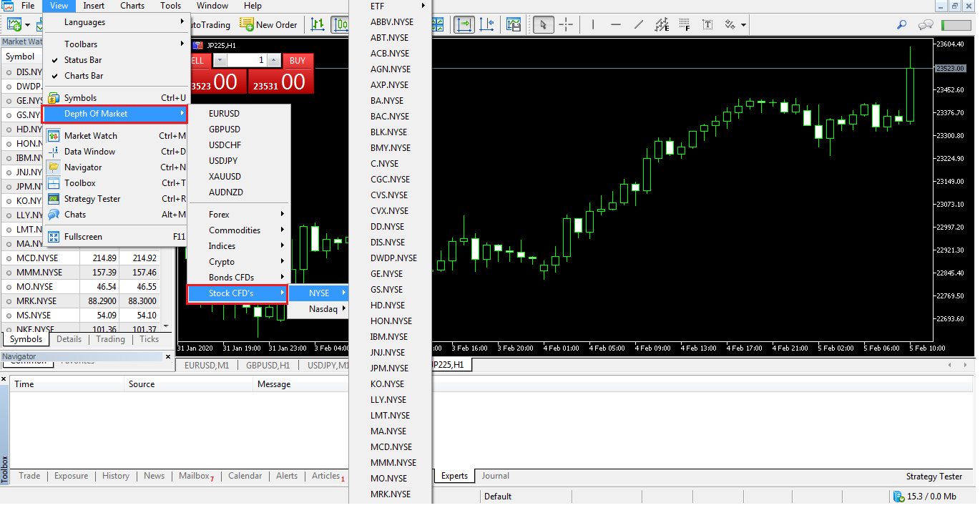980x508 pixels.
Task: Expand the Crypto submenu
Action: (x=237, y=262)
